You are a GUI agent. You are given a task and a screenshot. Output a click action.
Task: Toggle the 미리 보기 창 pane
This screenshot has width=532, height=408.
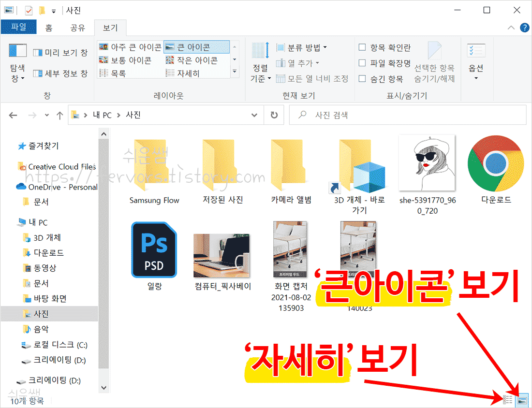(60, 53)
